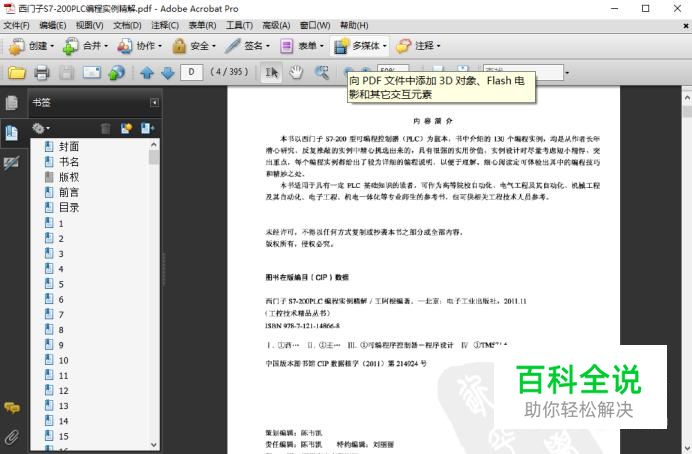Open the 合并 (Combine) toolbar menu
This screenshot has width=692, height=454.
[x=85, y=46]
